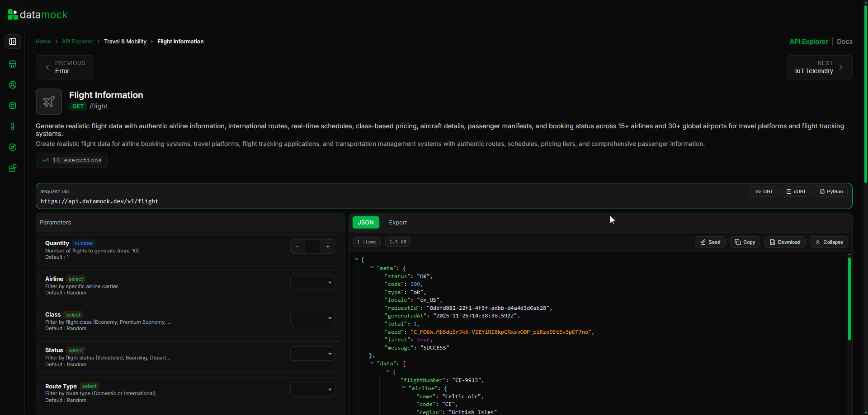Screen dimensions: 868x415
Task: Click the Flight Information airplane icon
Action: click(48, 101)
